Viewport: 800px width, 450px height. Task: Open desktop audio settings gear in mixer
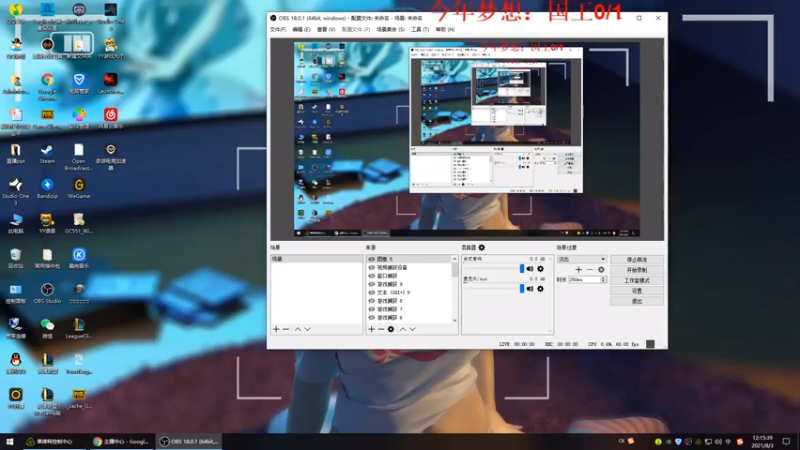click(540, 269)
